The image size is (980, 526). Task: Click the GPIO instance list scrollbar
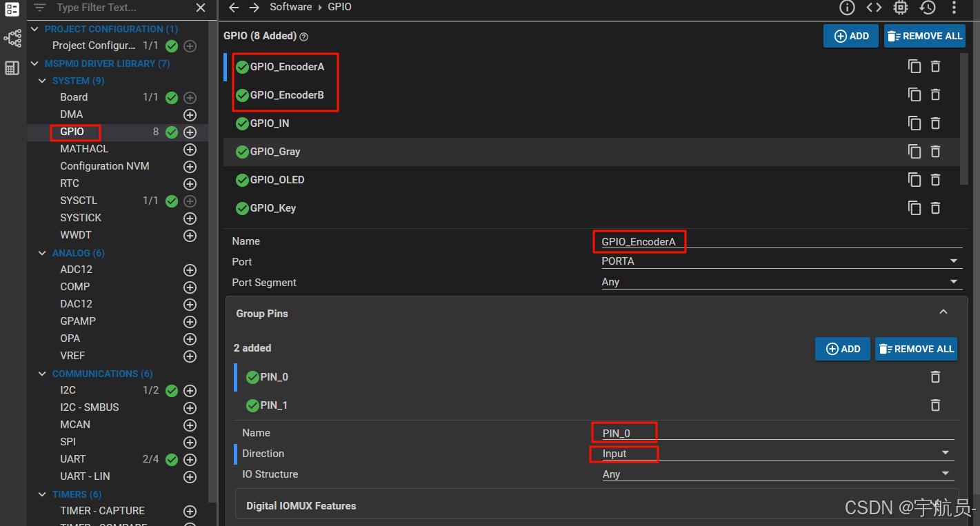963,119
